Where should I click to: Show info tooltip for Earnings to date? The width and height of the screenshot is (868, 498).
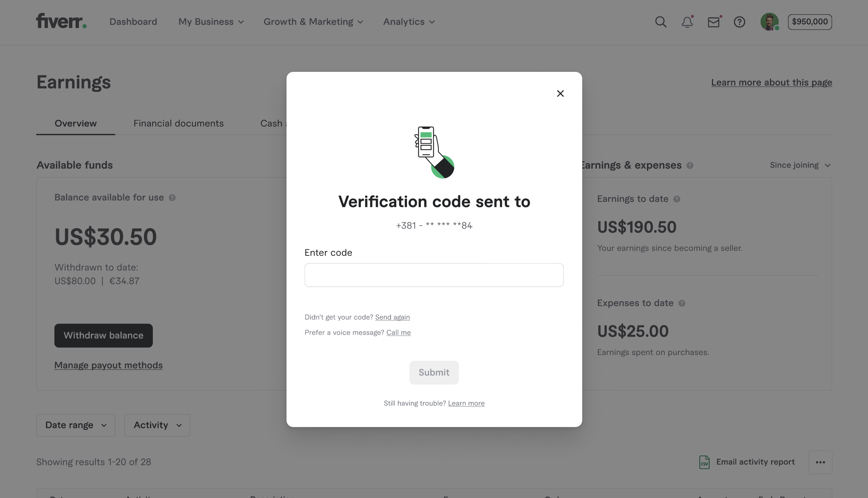677,199
